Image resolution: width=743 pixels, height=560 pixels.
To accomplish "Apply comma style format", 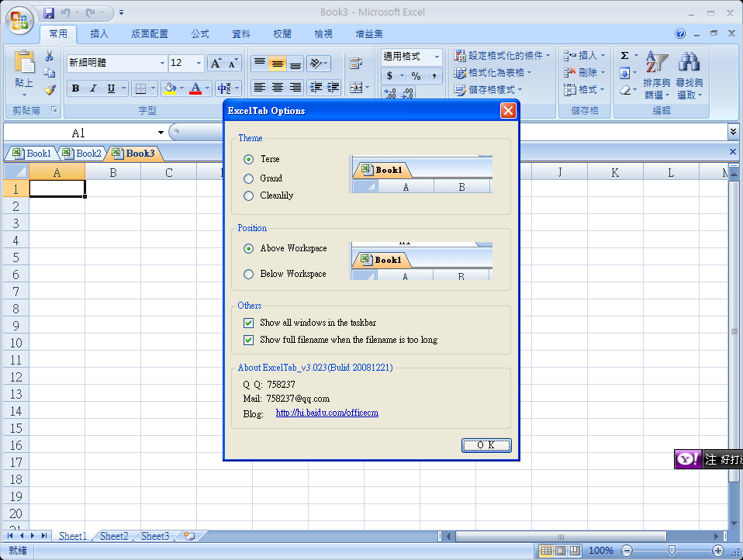I will [x=434, y=76].
